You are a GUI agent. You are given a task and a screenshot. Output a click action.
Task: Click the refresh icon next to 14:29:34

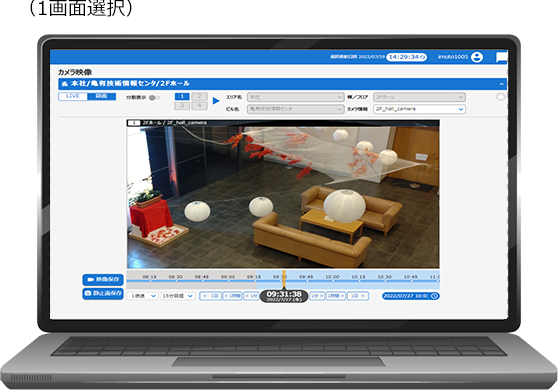422,57
